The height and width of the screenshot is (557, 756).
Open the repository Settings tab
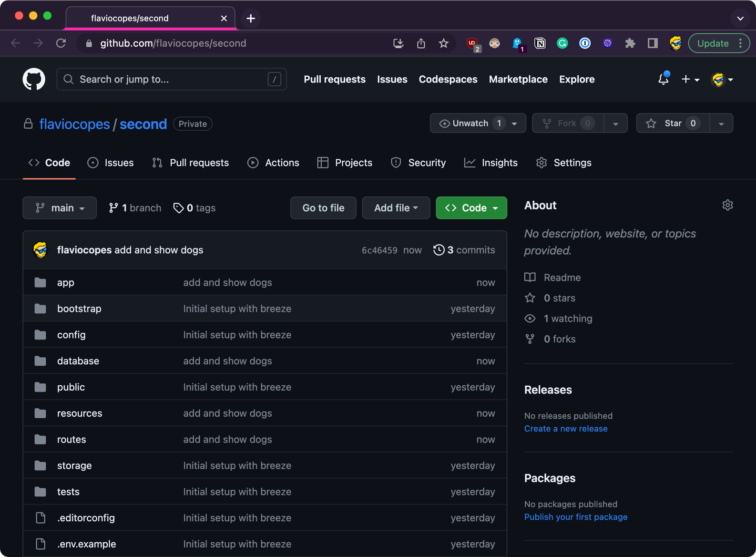pos(564,163)
